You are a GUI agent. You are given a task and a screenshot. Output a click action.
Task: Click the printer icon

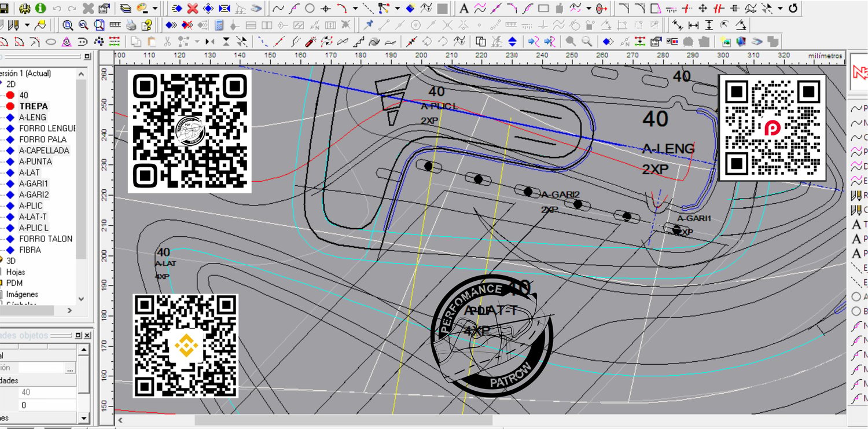click(131, 25)
